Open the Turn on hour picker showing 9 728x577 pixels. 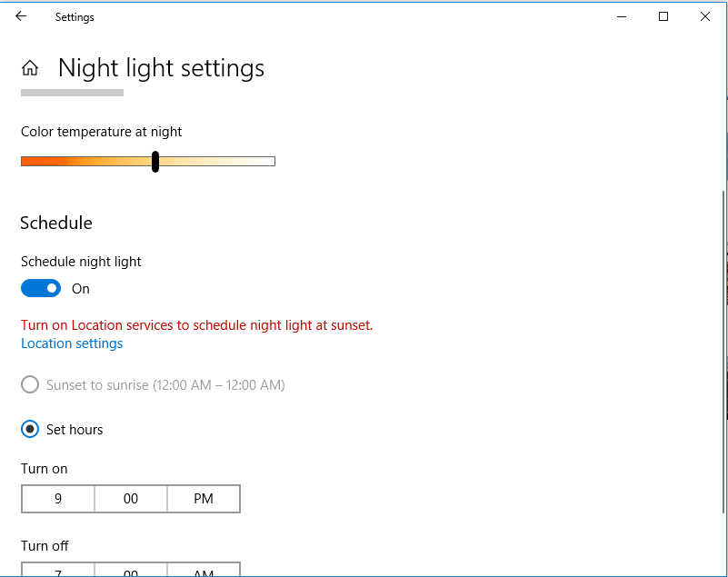pos(58,499)
